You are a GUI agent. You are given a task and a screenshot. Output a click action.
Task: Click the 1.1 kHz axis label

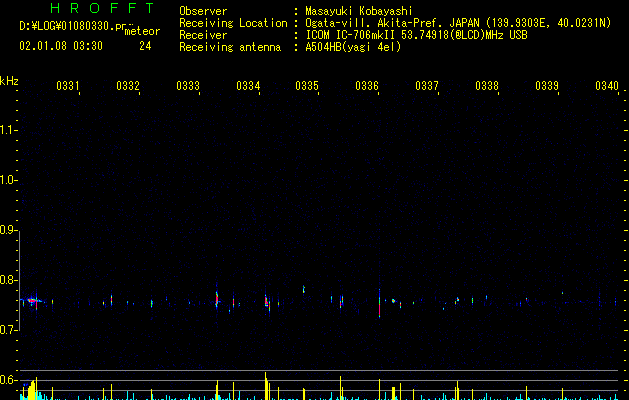(8, 130)
